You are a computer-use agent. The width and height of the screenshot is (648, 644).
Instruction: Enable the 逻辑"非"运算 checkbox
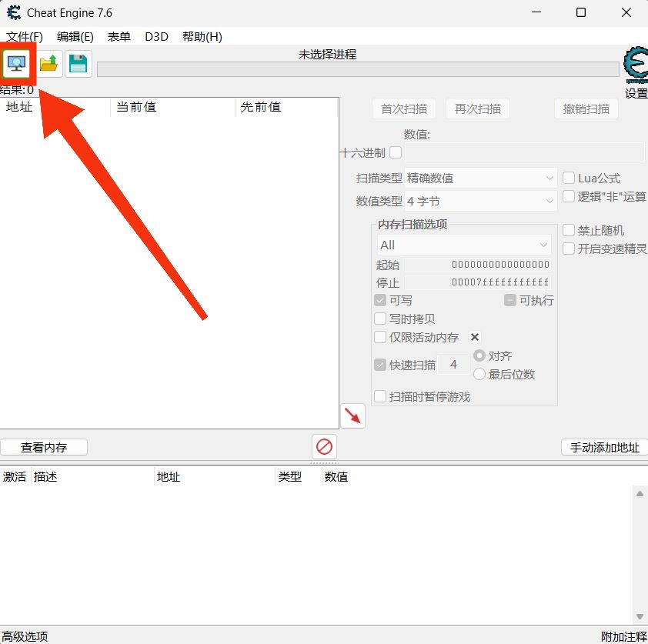coord(569,196)
